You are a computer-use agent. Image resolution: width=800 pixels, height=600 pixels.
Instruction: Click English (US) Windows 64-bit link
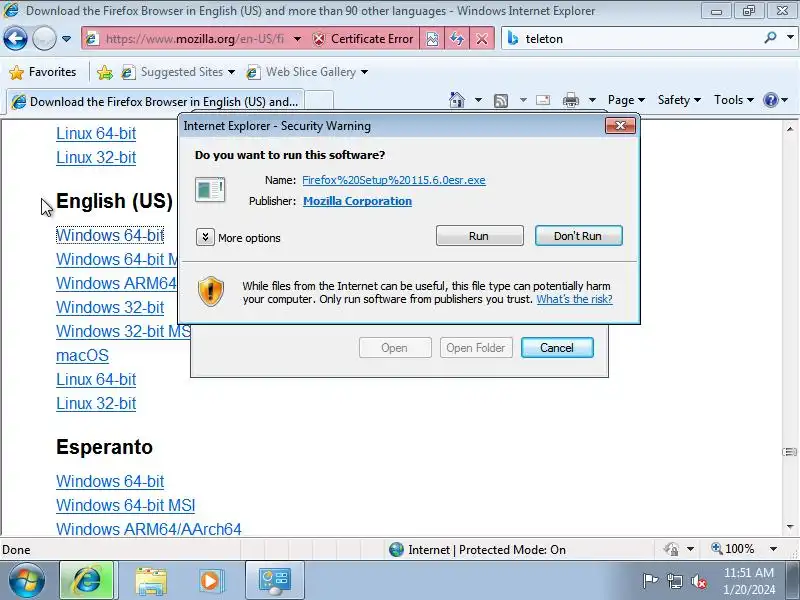click(110, 235)
